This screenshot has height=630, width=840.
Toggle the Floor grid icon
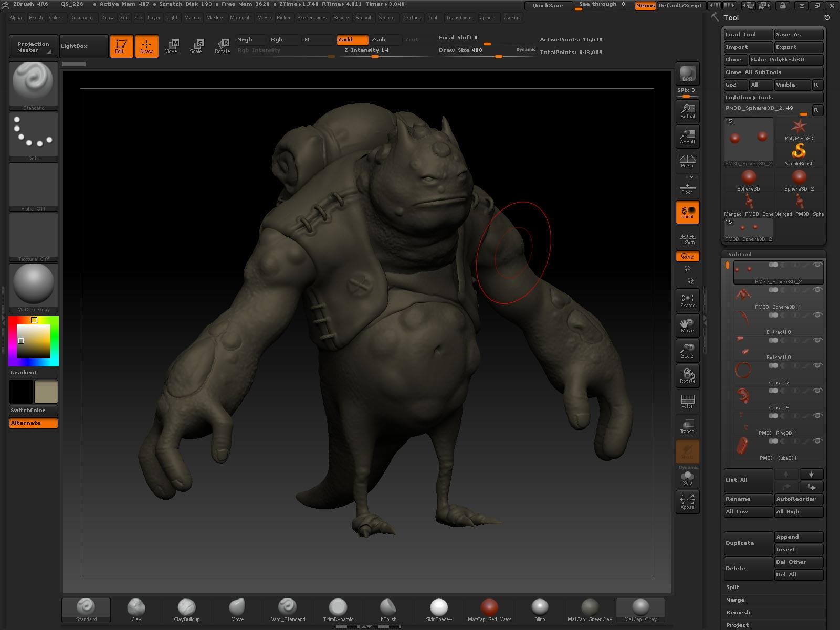click(687, 187)
